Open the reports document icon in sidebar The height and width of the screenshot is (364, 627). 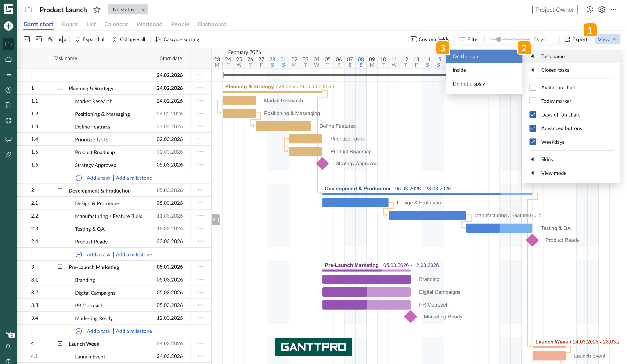(8, 105)
